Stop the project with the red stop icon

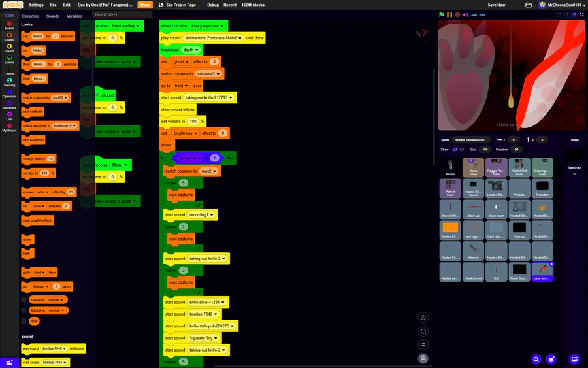pyautogui.click(x=457, y=14)
